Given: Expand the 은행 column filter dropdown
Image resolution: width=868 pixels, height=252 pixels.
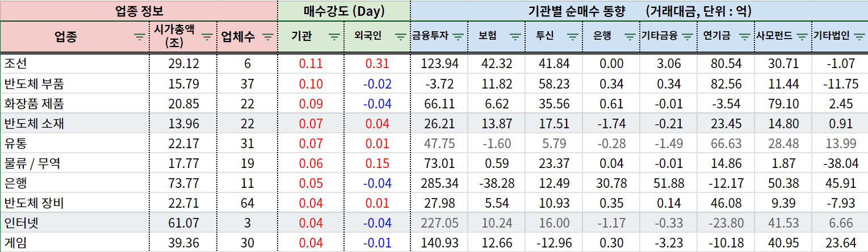Looking at the screenshot, I should pos(630,37).
